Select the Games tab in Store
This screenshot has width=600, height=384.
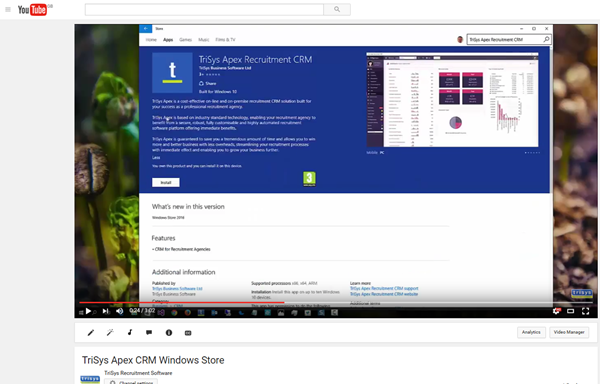(x=186, y=39)
